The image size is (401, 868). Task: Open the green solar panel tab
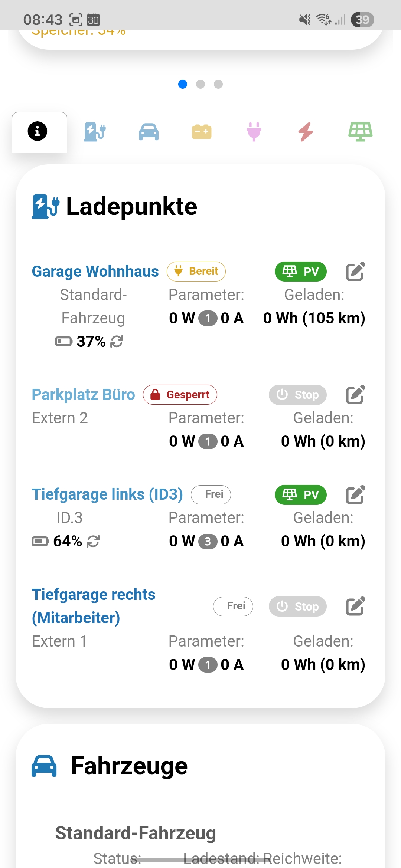pyautogui.click(x=360, y=132)
